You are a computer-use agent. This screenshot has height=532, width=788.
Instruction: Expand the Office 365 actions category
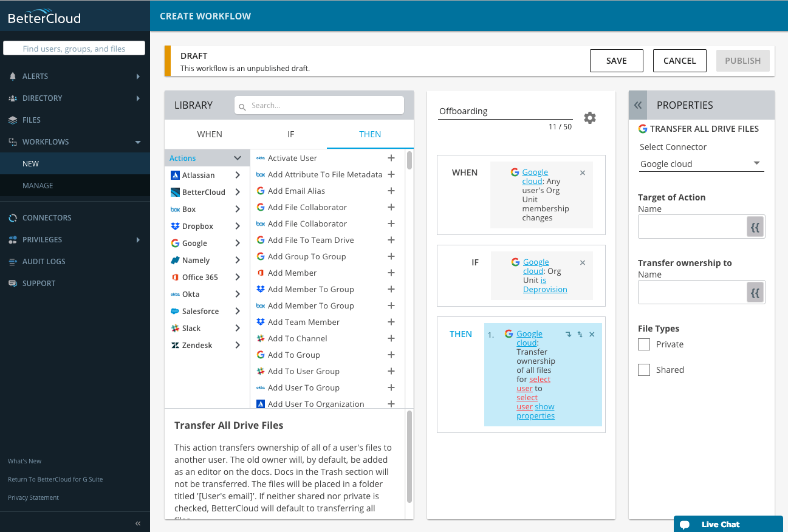click(238, 277)
